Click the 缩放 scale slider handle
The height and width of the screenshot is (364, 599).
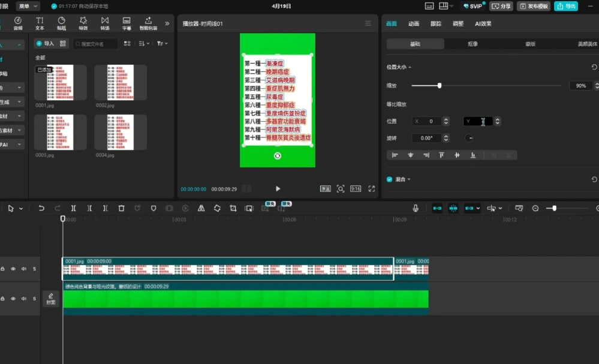coord(440,86)
